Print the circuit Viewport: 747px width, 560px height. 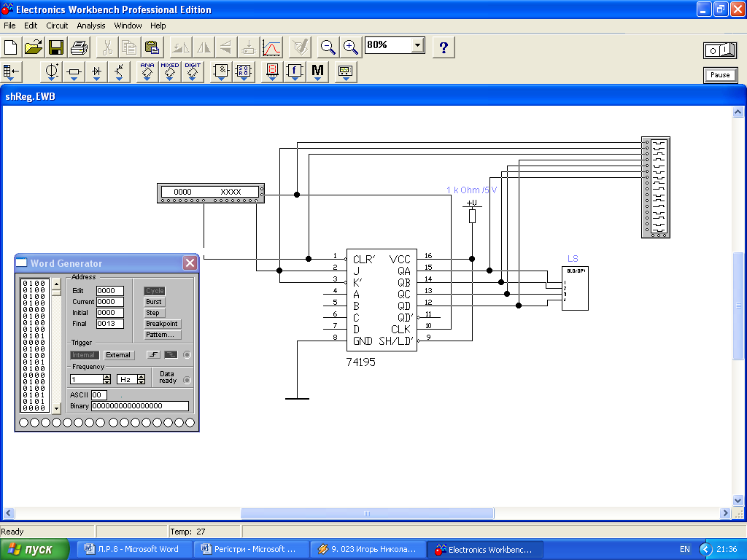pyautogui.click(x=79, y=47)
